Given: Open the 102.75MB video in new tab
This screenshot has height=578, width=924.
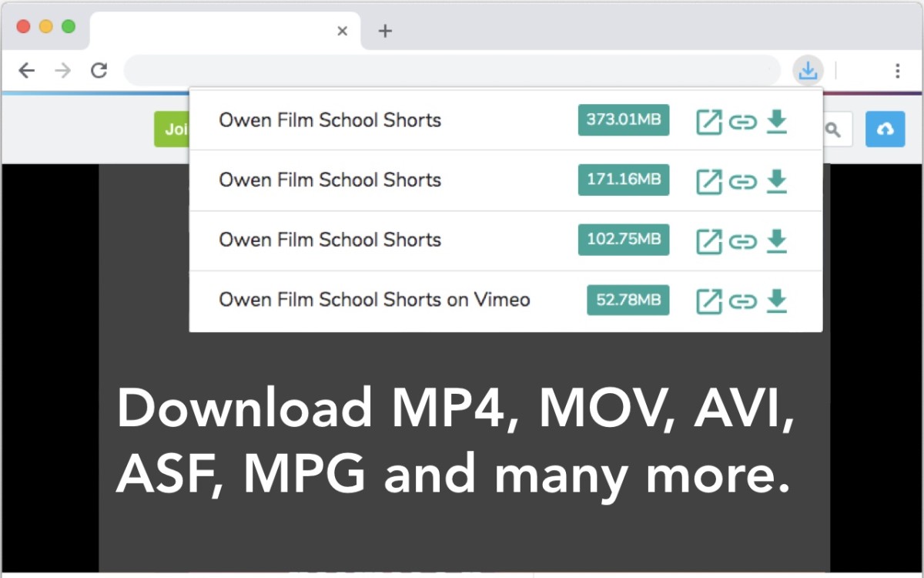Looking at the screenshot, I should (709, 241).
